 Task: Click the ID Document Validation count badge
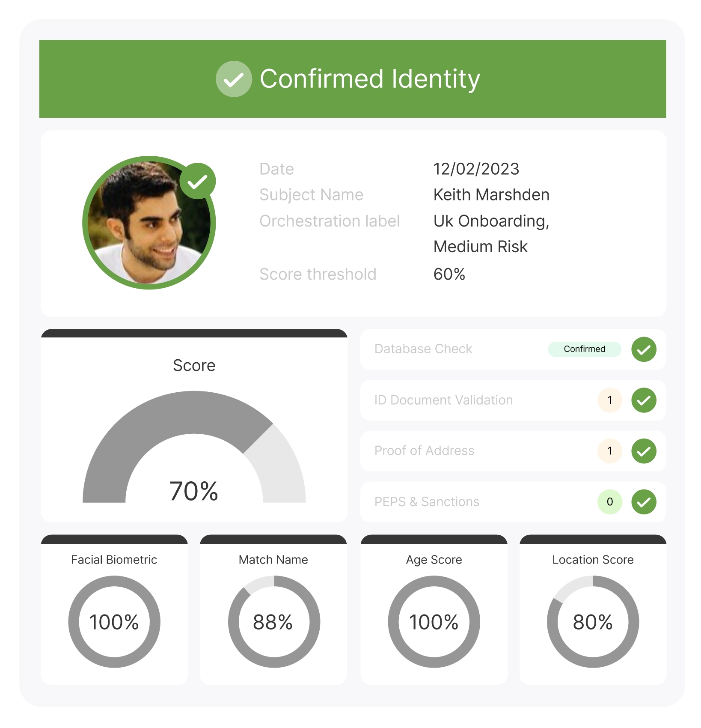pos(610,400)
